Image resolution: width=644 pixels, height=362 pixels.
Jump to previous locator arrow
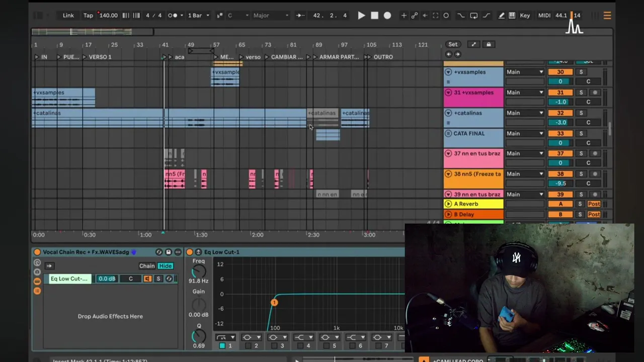(449, 54)
